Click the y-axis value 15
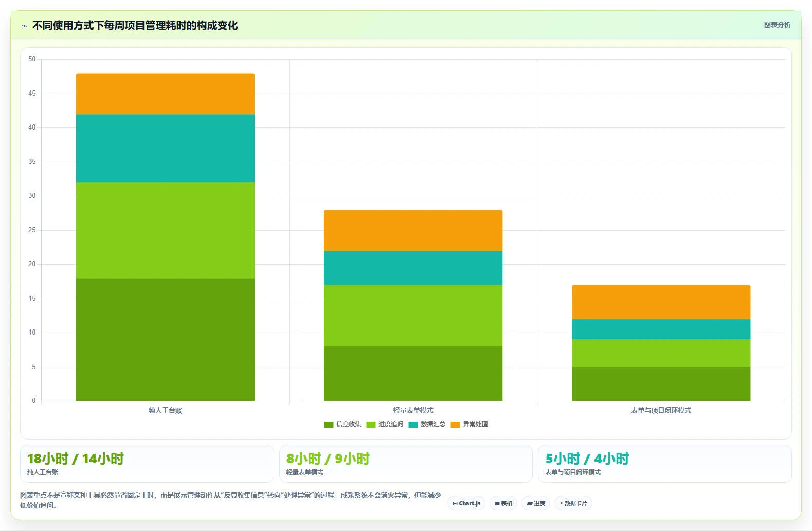The width and height of the screenshot is (812, 531). [32, 299]
